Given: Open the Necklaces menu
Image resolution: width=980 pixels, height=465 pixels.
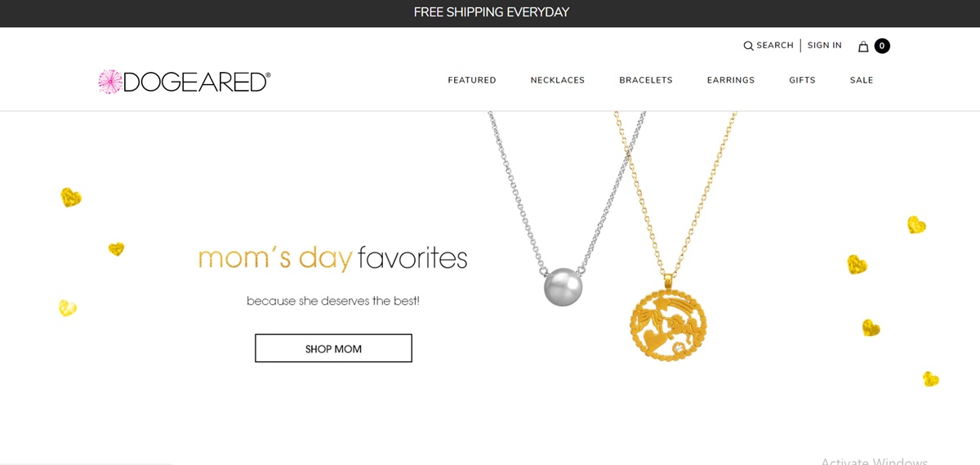Looking at the screenshot, I should [x=558, y=80].
